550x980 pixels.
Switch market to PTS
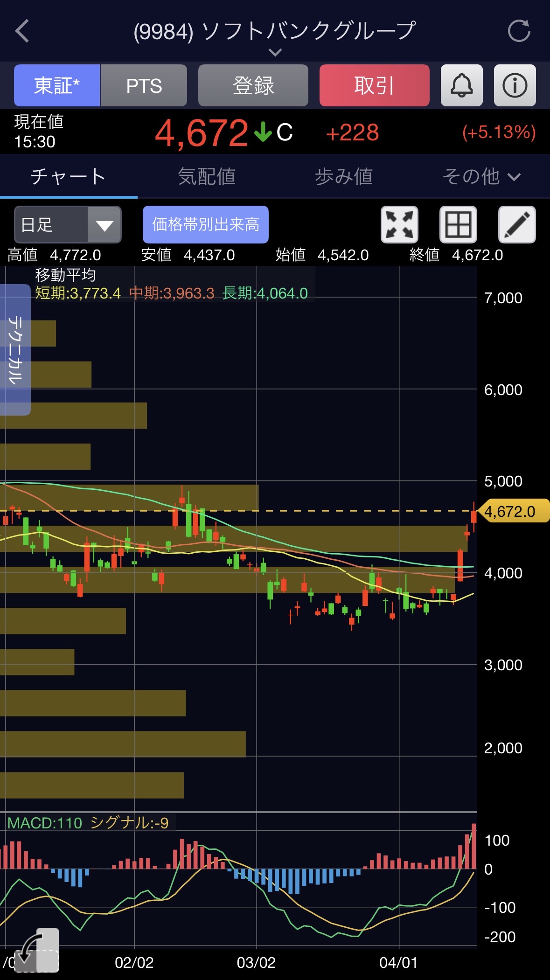click(144, 86)
